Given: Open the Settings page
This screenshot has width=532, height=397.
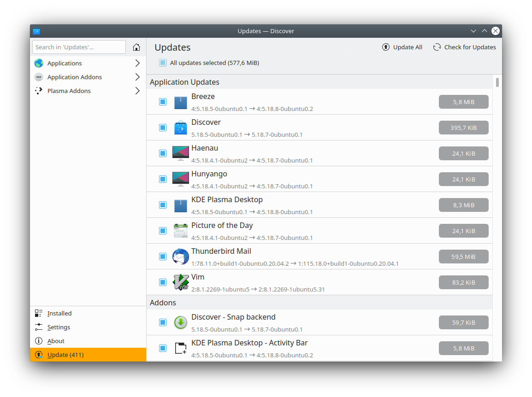Looking at the screenshot, I should coord(88,327).
